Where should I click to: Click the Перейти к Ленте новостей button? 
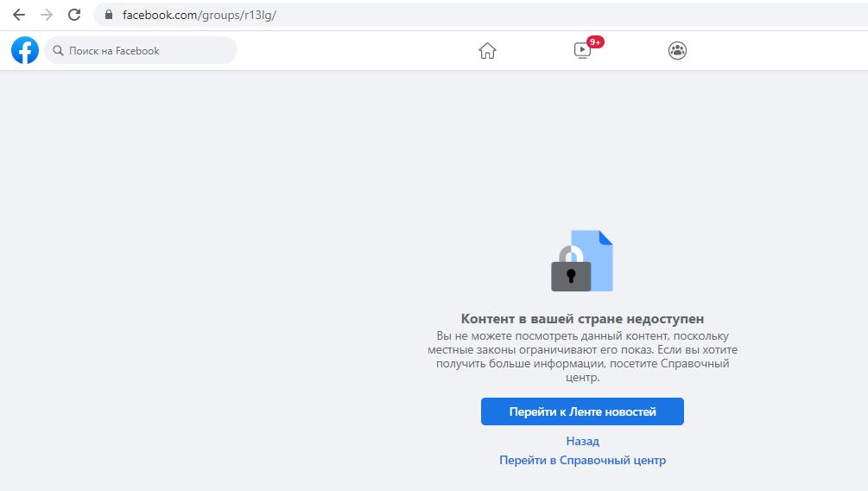tap(582, 411)
